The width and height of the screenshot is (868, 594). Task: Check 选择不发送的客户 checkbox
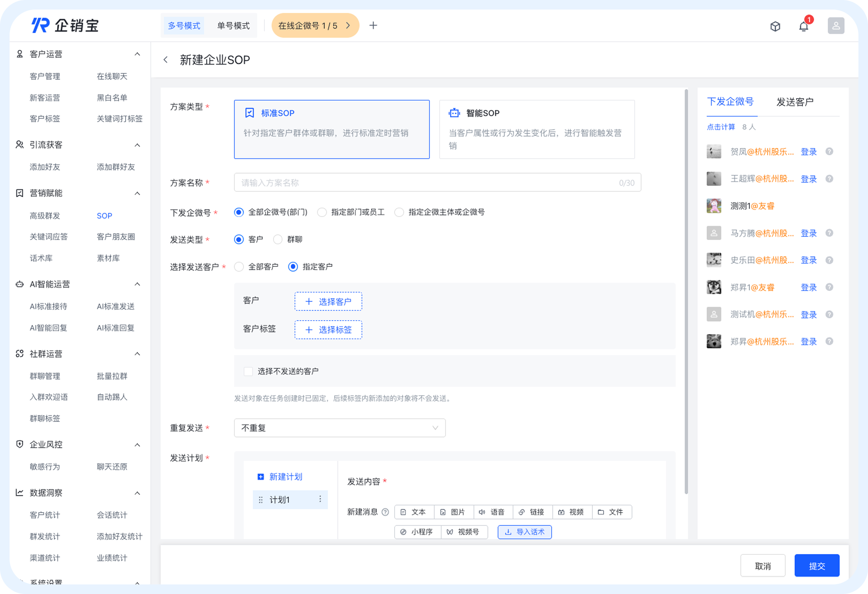[x=248, y=371]
